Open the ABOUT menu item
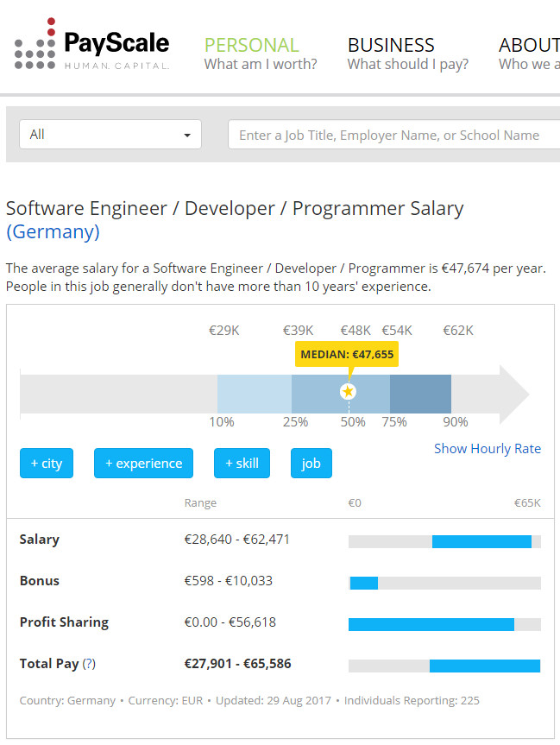Screen dimensions: 560x745 point(528,53)
